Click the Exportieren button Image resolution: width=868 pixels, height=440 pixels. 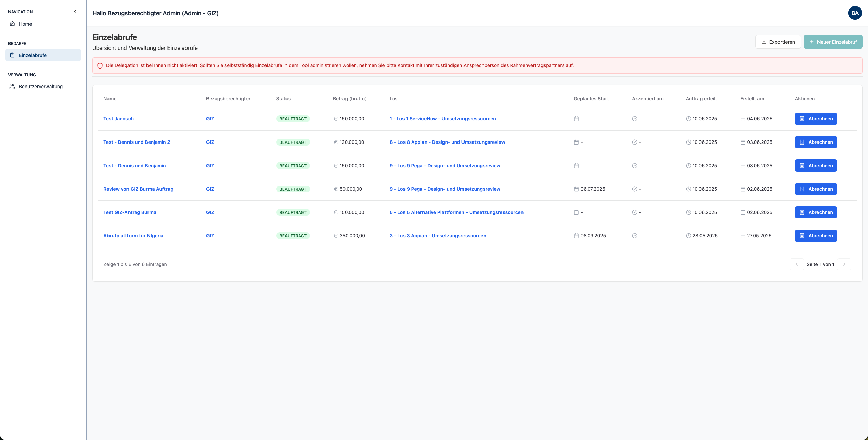(x=778, y=42)
